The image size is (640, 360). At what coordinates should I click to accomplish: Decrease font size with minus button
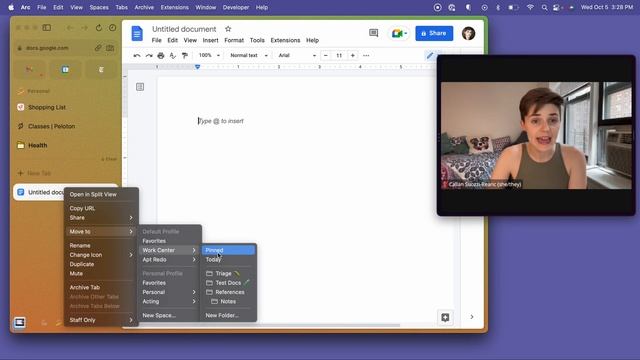click(325, 56)
